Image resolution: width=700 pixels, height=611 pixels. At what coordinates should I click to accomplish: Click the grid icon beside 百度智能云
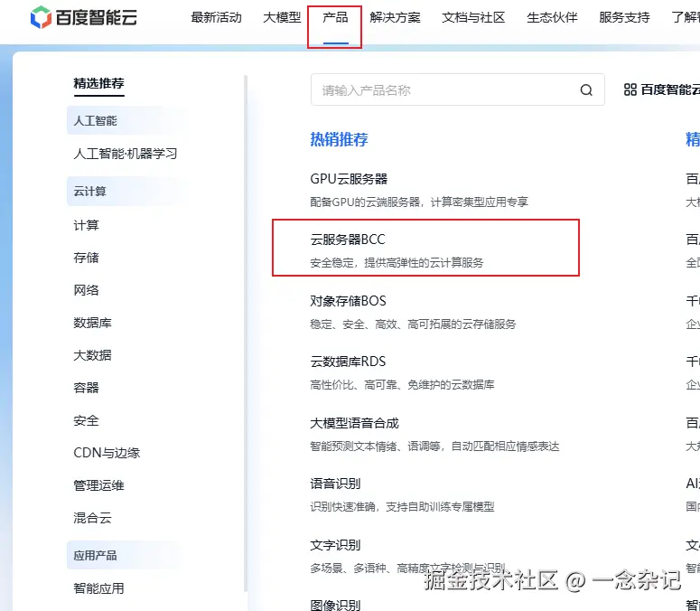point(630,89)
